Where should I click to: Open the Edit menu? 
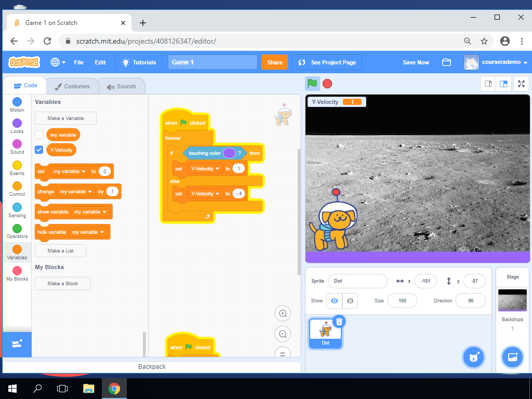(x=100, y=62)
